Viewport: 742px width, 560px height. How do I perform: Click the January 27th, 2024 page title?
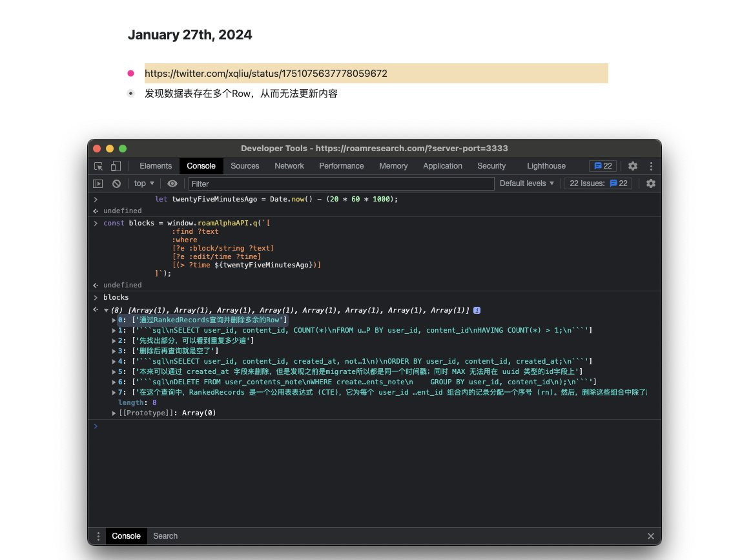(x=190, y=35)
